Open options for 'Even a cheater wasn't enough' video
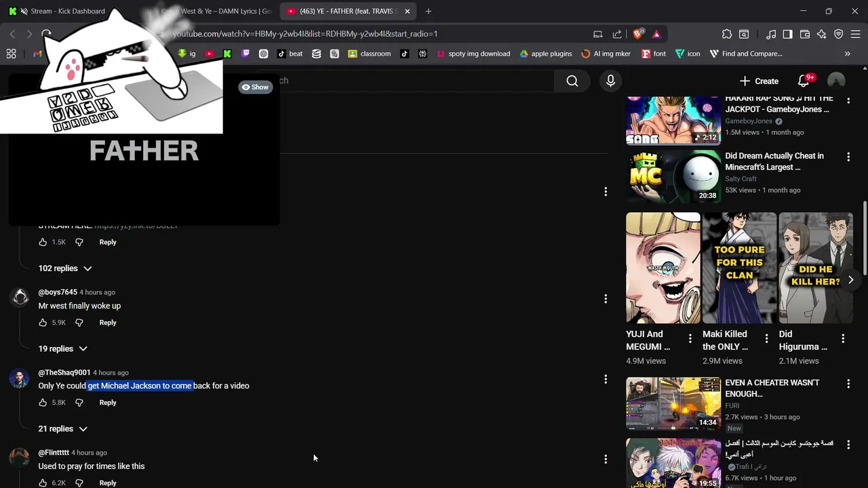Image resolution: width=868 pixels, height=488 pixels. [848, 384]
